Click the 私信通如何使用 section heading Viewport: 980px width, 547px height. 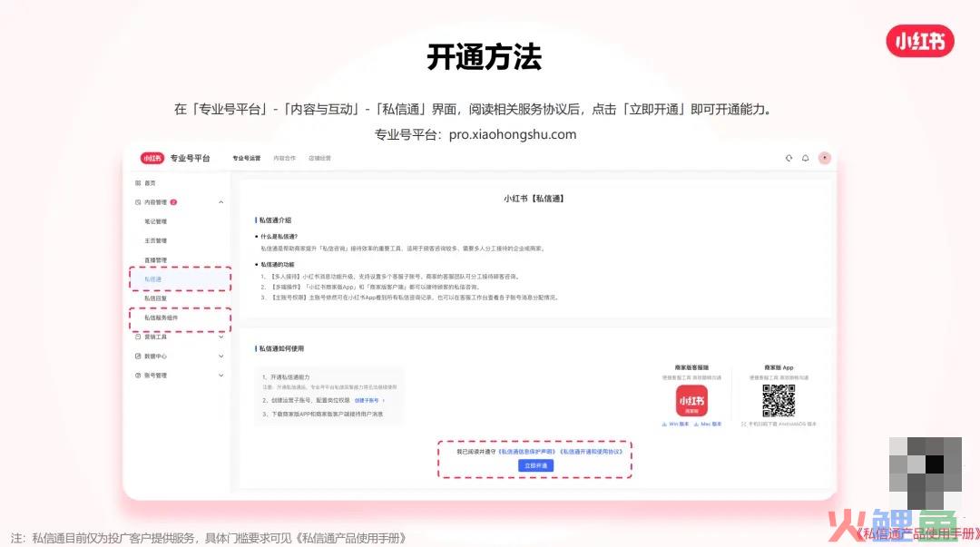pyautogui.click(x=281, y=349)
